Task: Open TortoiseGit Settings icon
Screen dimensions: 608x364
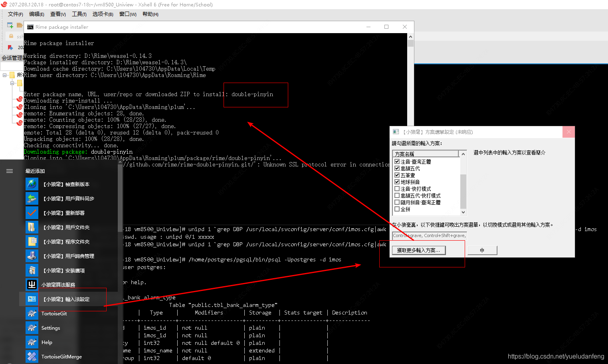Action: (x=32, y=328)
